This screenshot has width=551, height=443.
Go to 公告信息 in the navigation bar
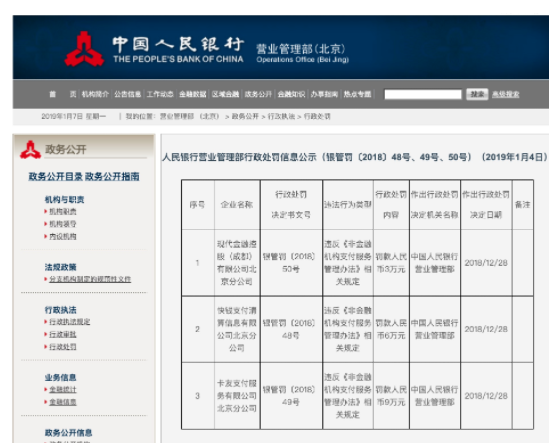[x=128, y=94]
